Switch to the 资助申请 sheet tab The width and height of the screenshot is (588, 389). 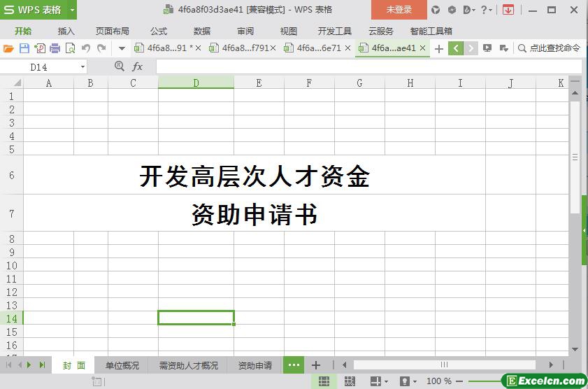(x=255, y=365)
